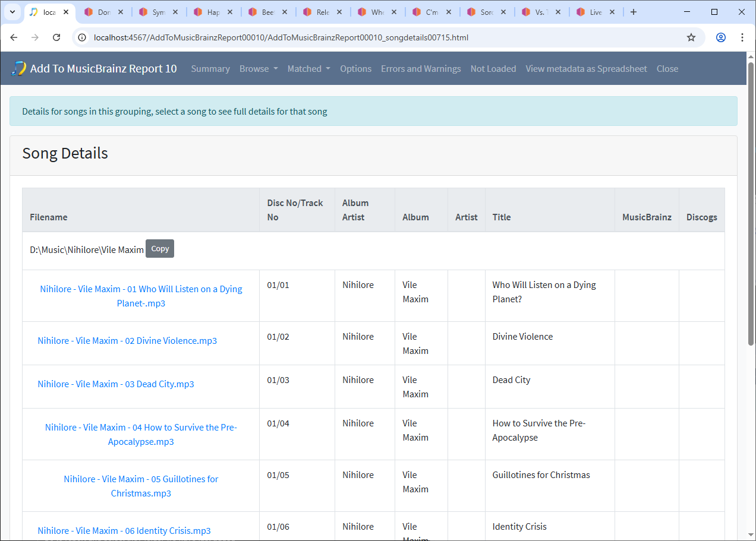Open '03 Dead City.mp3' link
Viewport: 756px width, 541px height.
click(116, 384)
